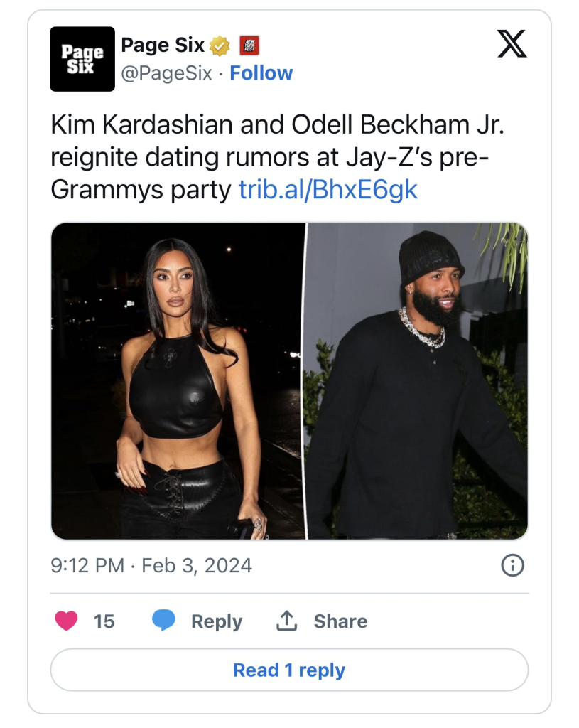Open the right photo of man in beanie
579x728 pixels.
click(x=417, y=380)
